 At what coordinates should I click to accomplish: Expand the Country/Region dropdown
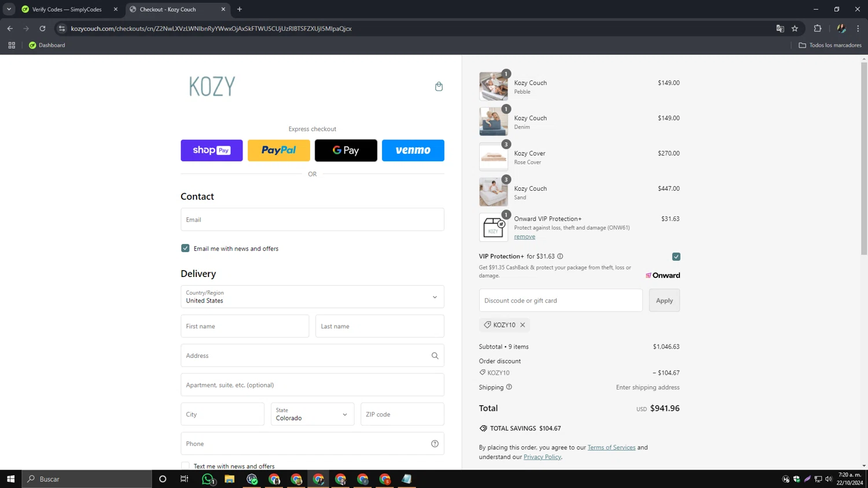[x=312, y=297]
